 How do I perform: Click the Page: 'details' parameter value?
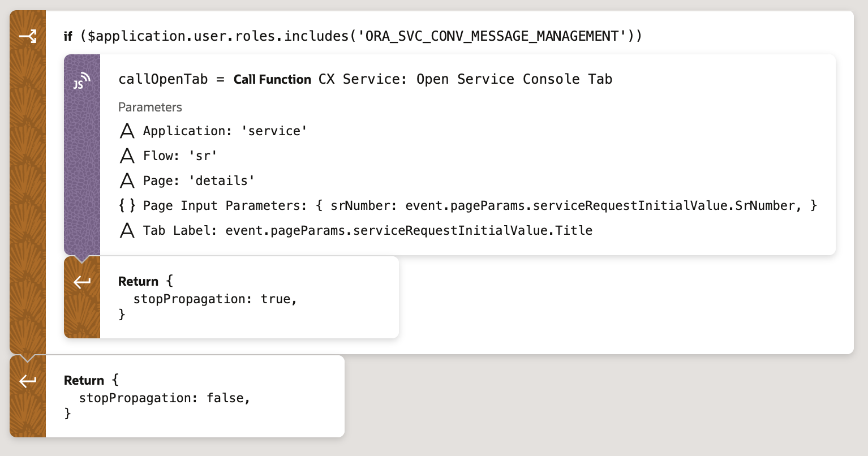[x=222, y=180]
